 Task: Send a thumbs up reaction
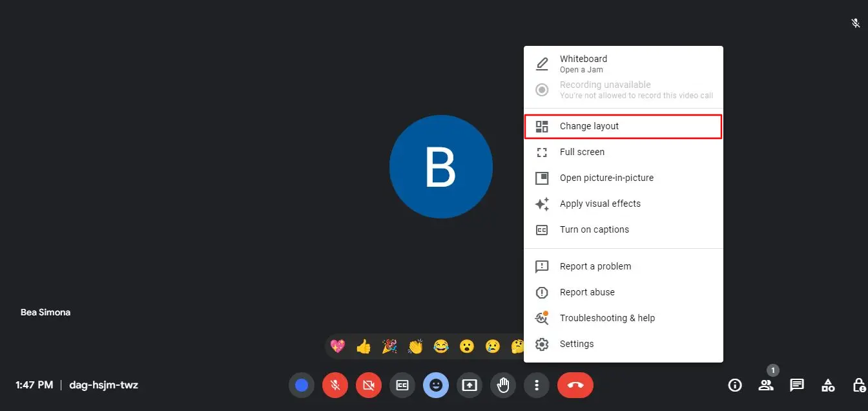click(x=363, y=346)
